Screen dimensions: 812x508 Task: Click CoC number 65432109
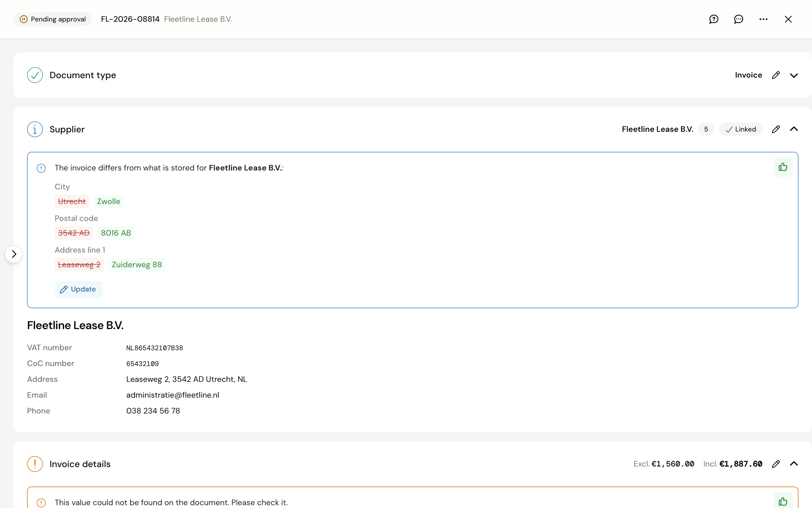tap(143, 364)
